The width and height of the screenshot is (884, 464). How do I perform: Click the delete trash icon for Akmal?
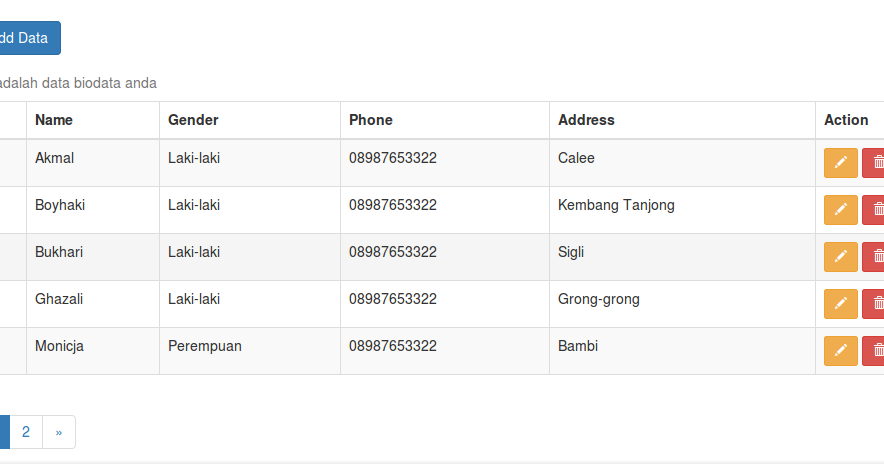[x=875, y=163]
